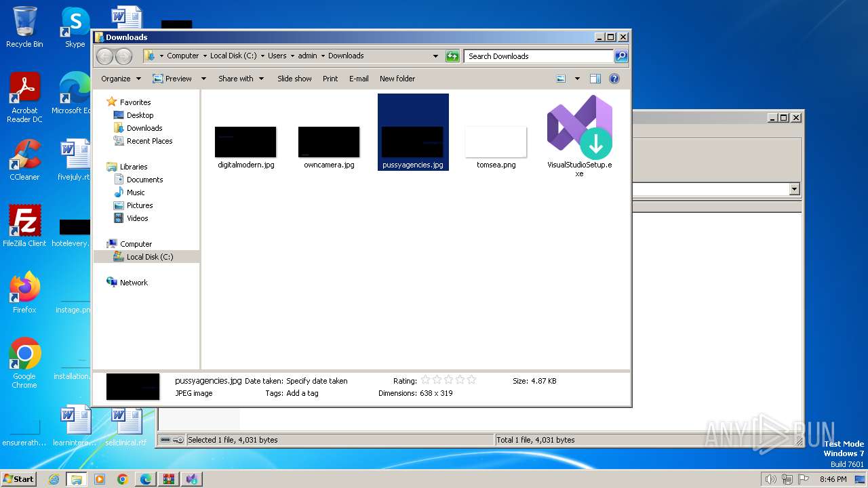
Task: Set rating by clicking the fifth star
Action: pyautogui.click(x=471, y=380)
